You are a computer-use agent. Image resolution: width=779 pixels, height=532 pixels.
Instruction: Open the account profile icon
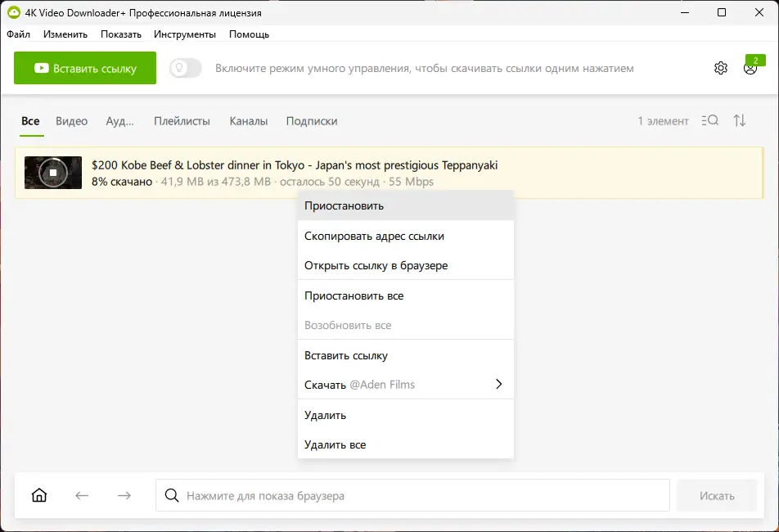click(750, 68)
